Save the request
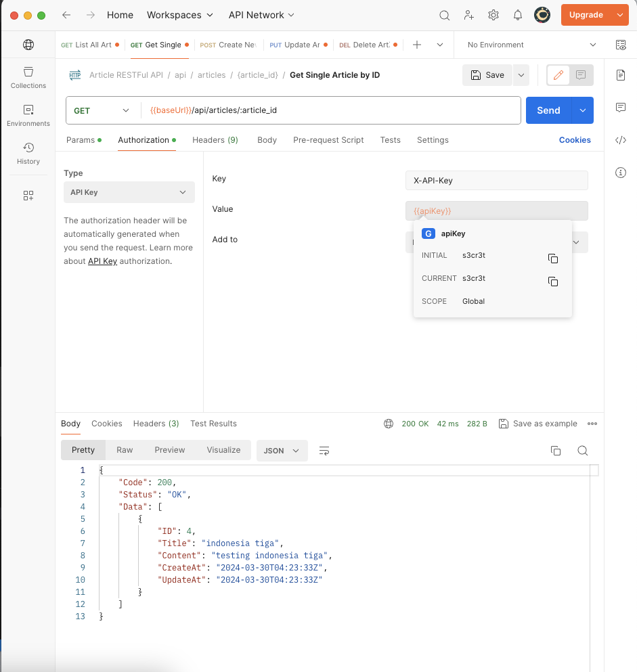The image size is (637, 672). click(x=487, y=75)
